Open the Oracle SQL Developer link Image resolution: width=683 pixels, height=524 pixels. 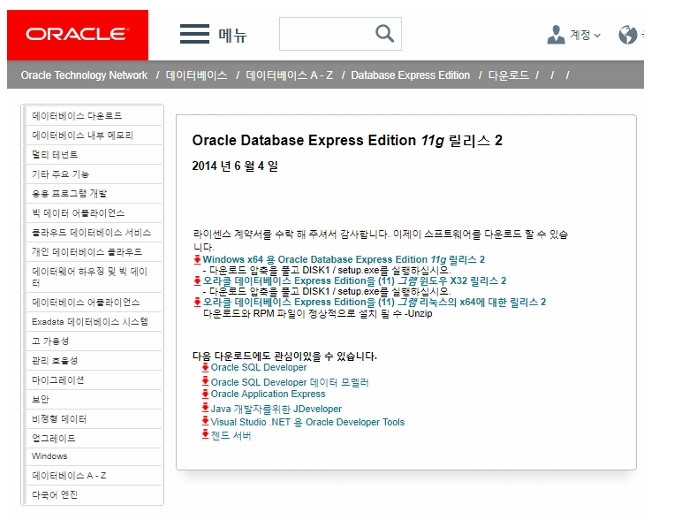tap(259, 368)
